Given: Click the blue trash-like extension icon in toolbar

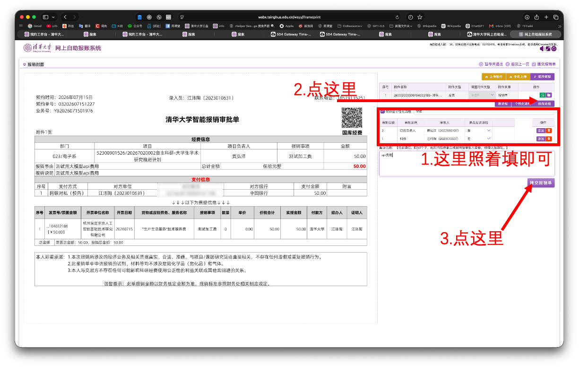Looking at the screenshot, I should [139, 17].
